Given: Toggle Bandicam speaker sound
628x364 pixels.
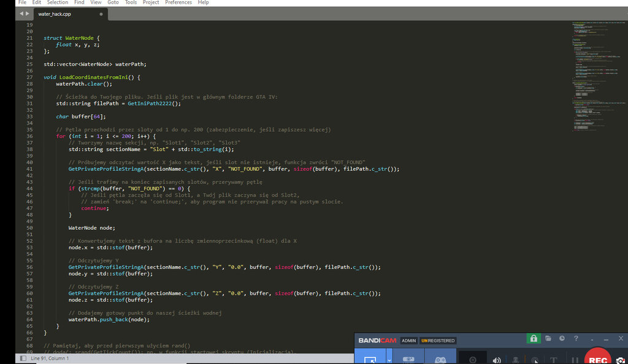Looking at the screenshot, I should (x=497, y=360).
